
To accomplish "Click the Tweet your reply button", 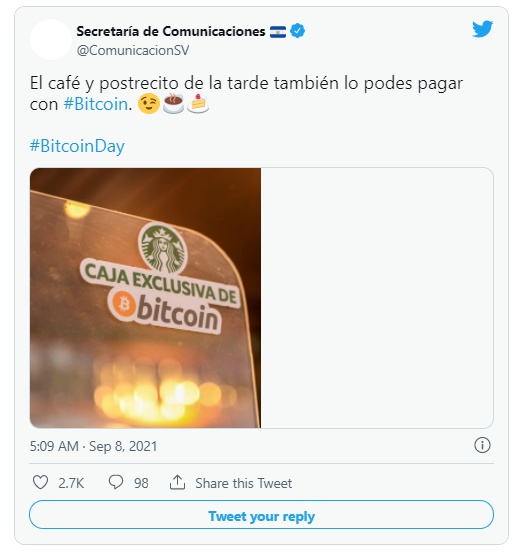I will click(x=261, y=515).
